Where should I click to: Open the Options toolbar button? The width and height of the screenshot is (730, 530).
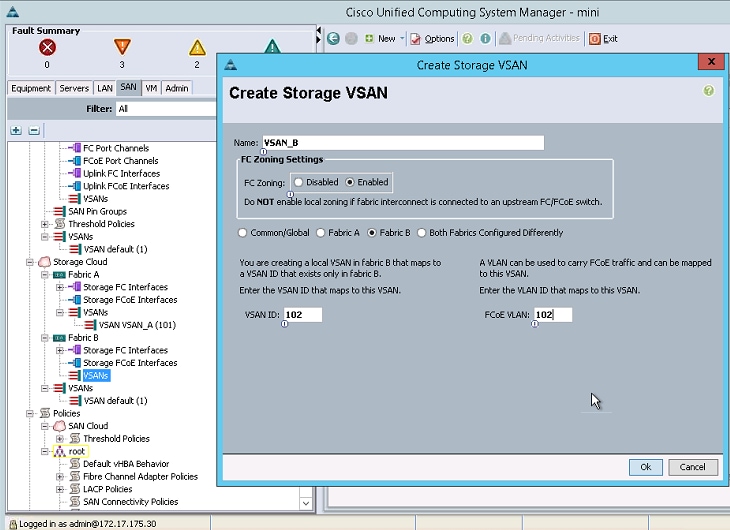coord(432,39)
